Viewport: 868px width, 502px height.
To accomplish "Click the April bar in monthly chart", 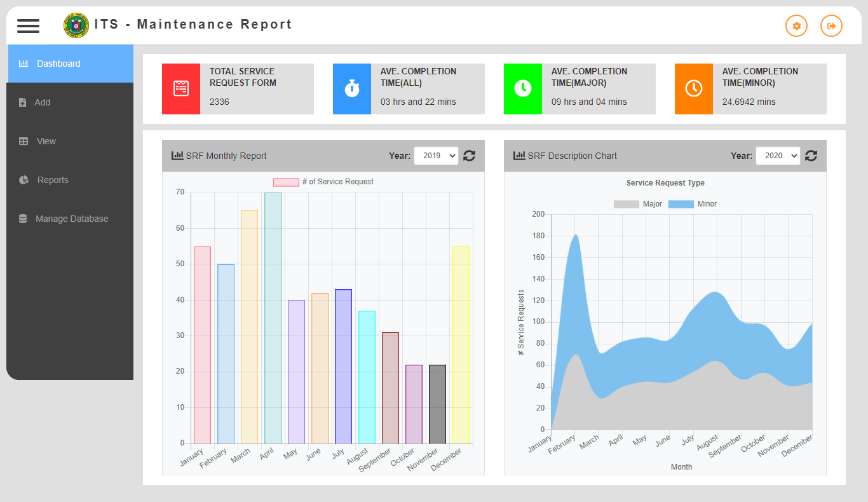I will [x=273, y=318].
